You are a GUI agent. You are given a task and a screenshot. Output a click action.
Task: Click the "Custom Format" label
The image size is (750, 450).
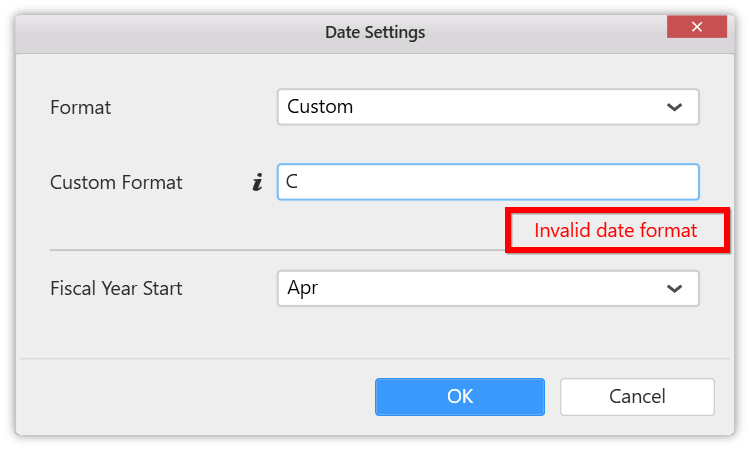click(116, 183)
